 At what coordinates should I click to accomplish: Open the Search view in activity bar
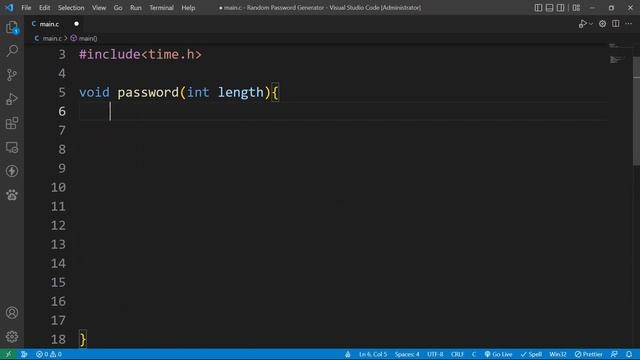pyautogui.click(x=12, y=51)
